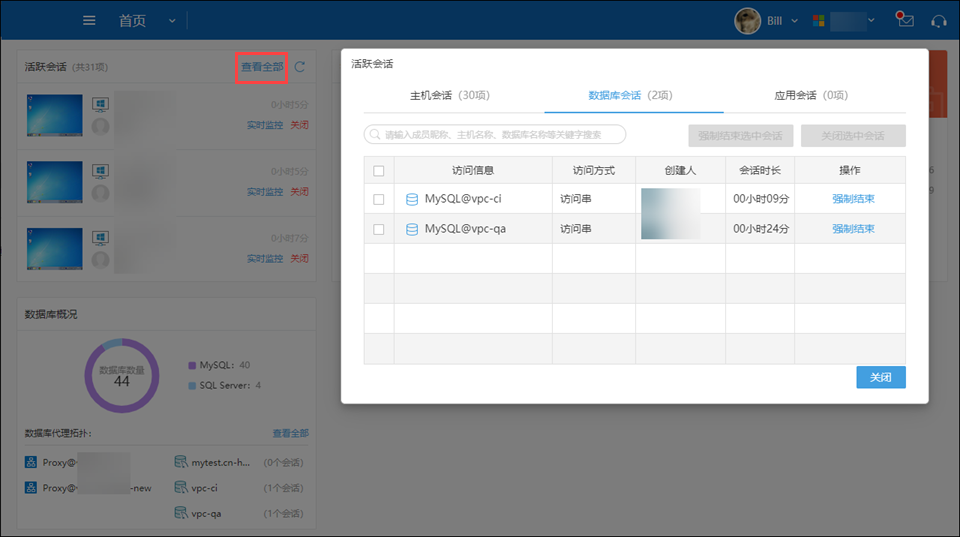Click 强制结束 for the MySQL@vpc-ci session
The image size is (960, 537).
point(853,199)
